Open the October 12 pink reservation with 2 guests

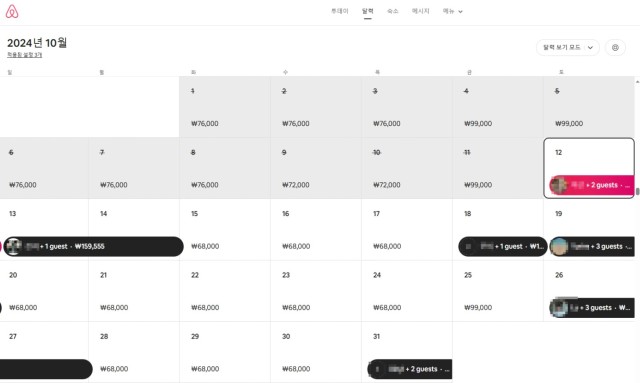click(591, 185)
